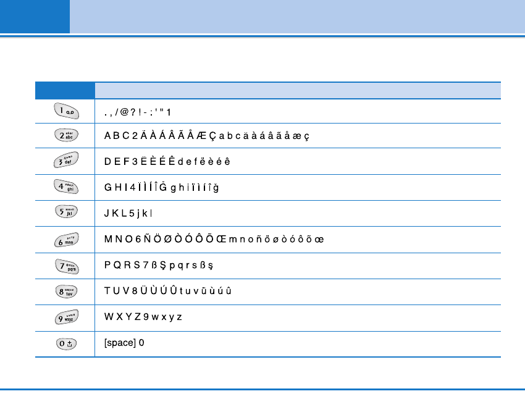Select the A B C 2 characters row
The width and height of the screenshot is (525, 420).
206,136
